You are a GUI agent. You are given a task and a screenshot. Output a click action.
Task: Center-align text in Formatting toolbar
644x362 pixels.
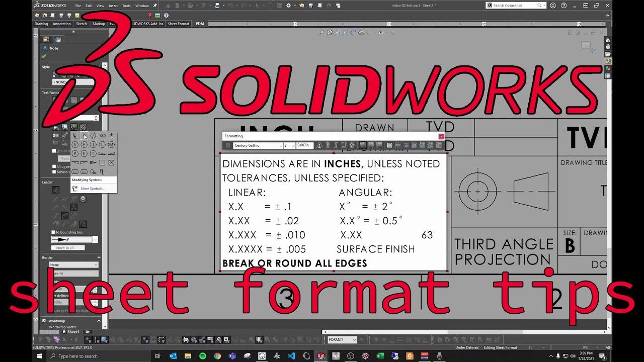371,145
